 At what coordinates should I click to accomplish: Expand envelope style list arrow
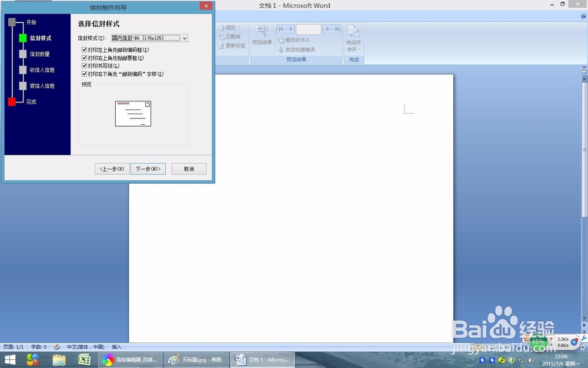tap(185, 38)
